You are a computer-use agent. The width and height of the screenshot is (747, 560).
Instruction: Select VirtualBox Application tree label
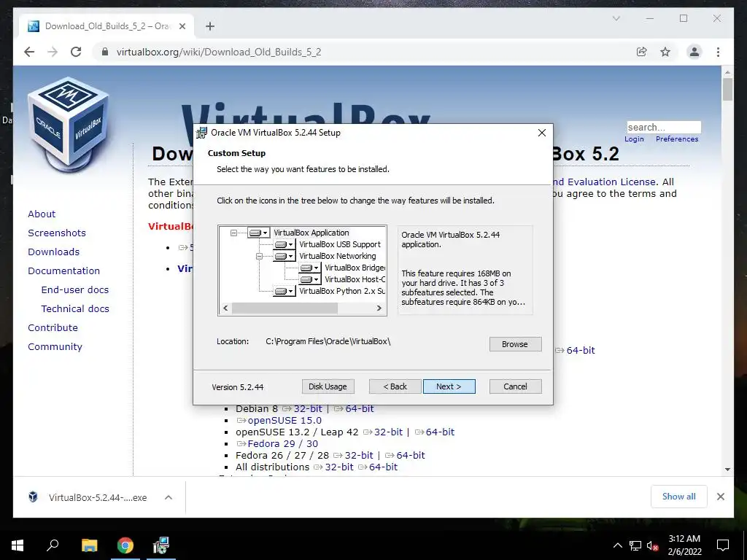pyautogui.click(x=311, y=233)
